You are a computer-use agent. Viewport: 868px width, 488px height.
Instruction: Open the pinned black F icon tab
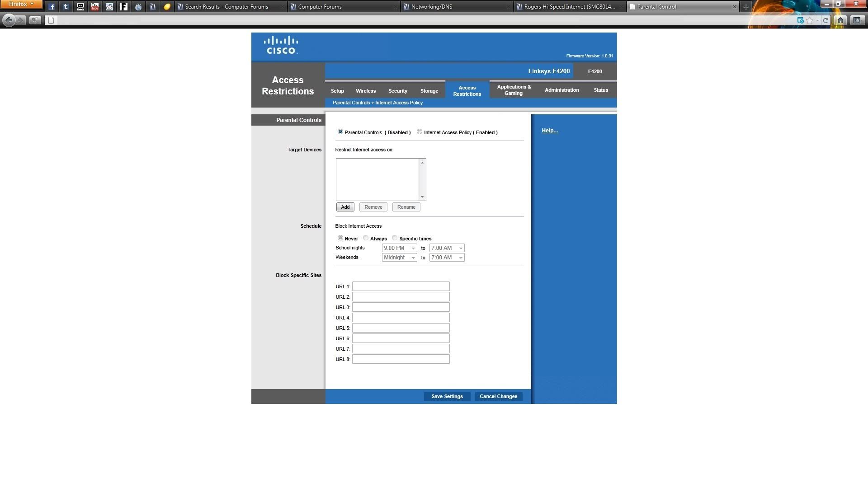pos(124,7)
